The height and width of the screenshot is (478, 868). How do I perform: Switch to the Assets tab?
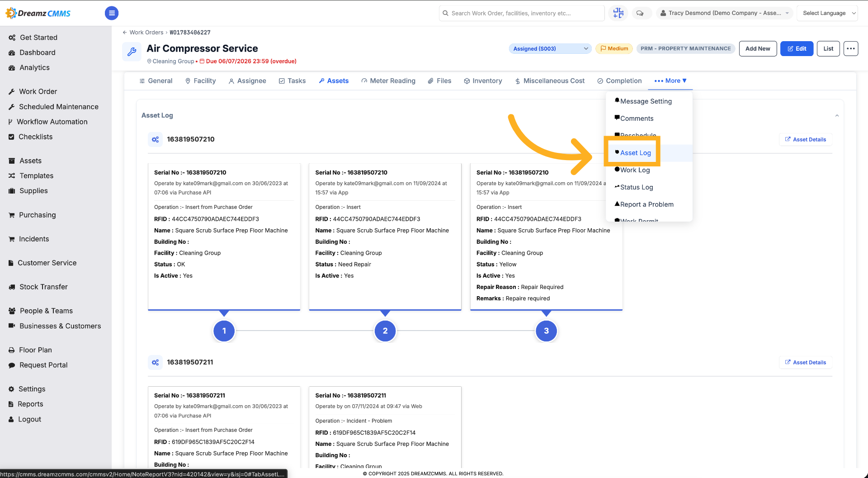click(334, 80)
